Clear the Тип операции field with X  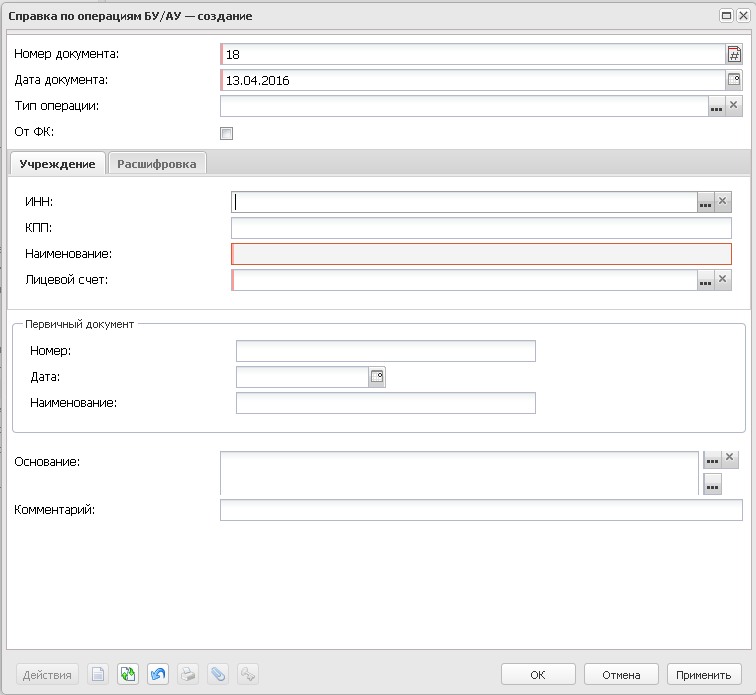click(733, 105)
